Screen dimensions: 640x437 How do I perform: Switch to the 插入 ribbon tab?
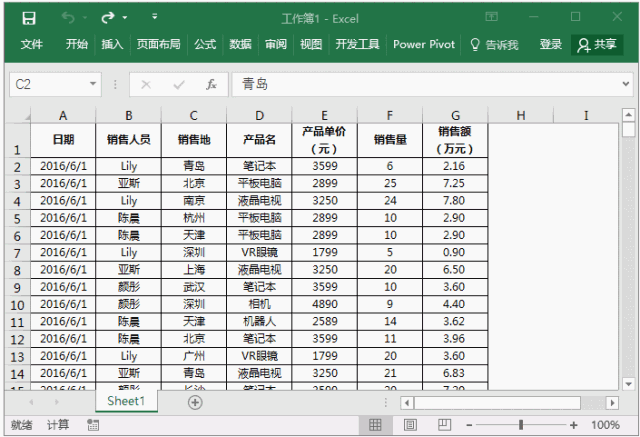pyautogui.click(x=112, y=44)
